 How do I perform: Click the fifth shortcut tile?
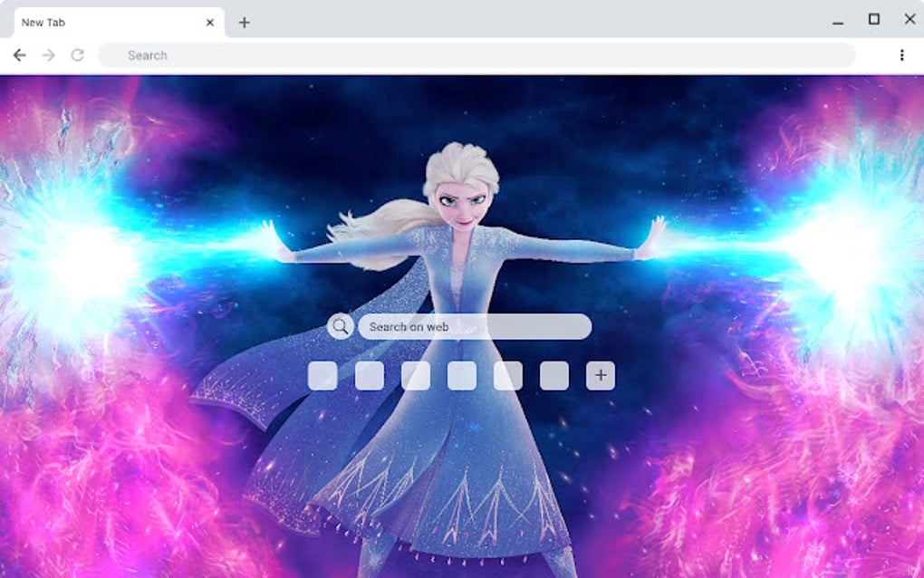506,375
